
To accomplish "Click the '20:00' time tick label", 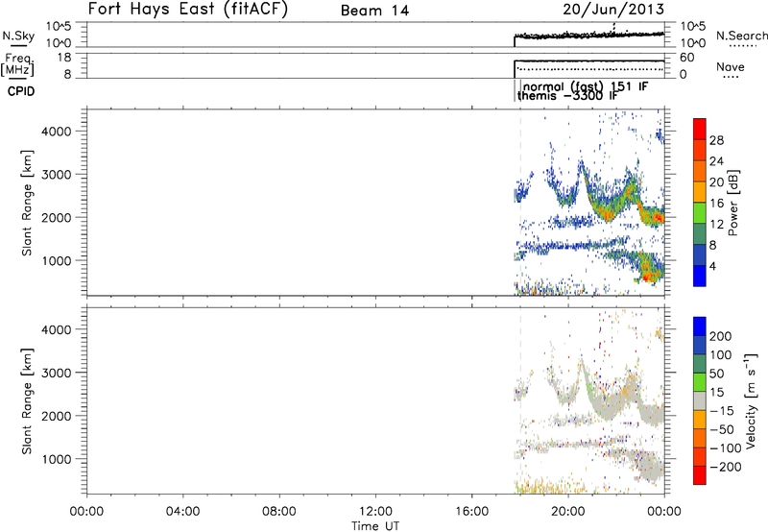I will click(567, 512).
